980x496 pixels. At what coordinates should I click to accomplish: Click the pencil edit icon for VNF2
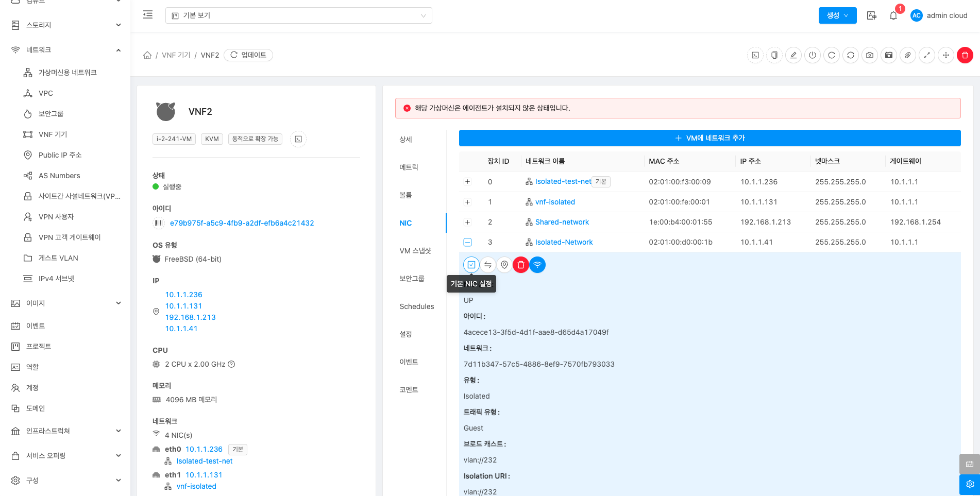click(x=793, y=55)
